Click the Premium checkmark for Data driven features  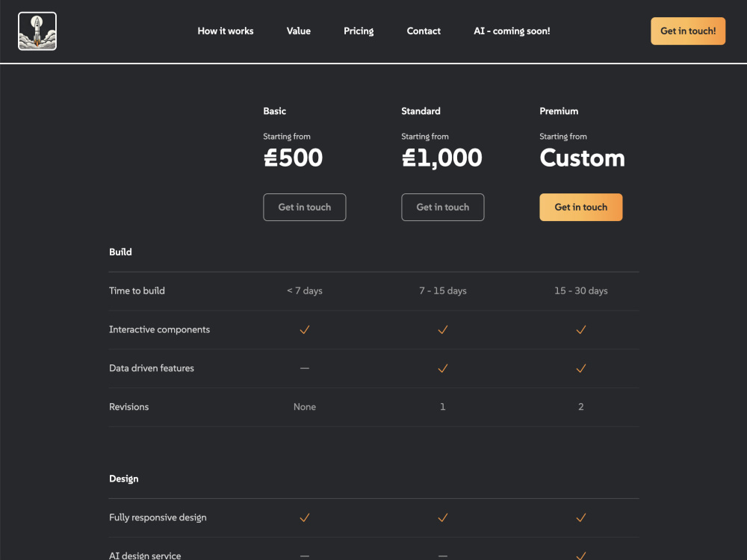click(x=580, y=368)
